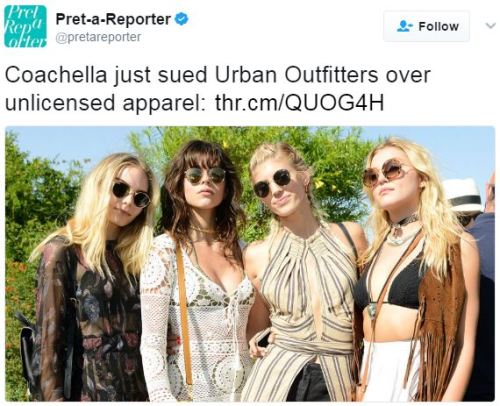The image size is (500, 406).
Task: Click the white hat in photo background
Action: (x=463, y=195)
